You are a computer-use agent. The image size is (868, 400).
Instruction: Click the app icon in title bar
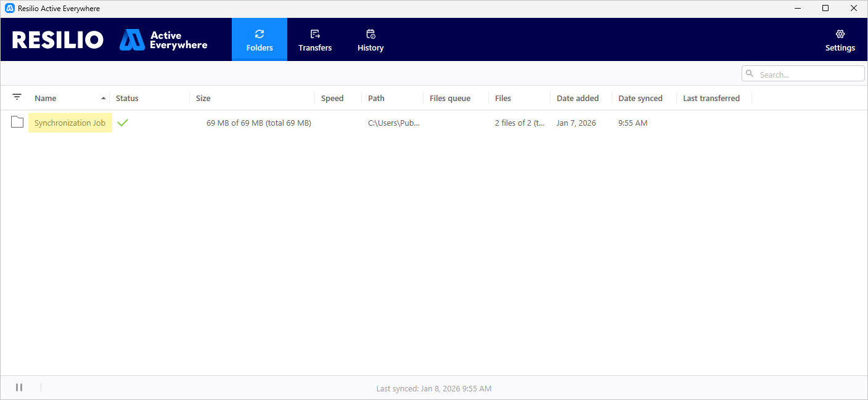coord(10,9)
